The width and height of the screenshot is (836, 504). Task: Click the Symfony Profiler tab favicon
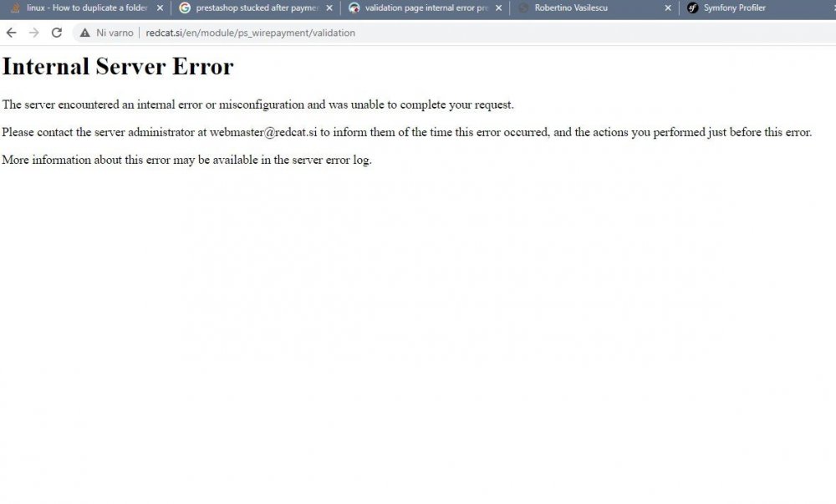(x=692, y=8)
